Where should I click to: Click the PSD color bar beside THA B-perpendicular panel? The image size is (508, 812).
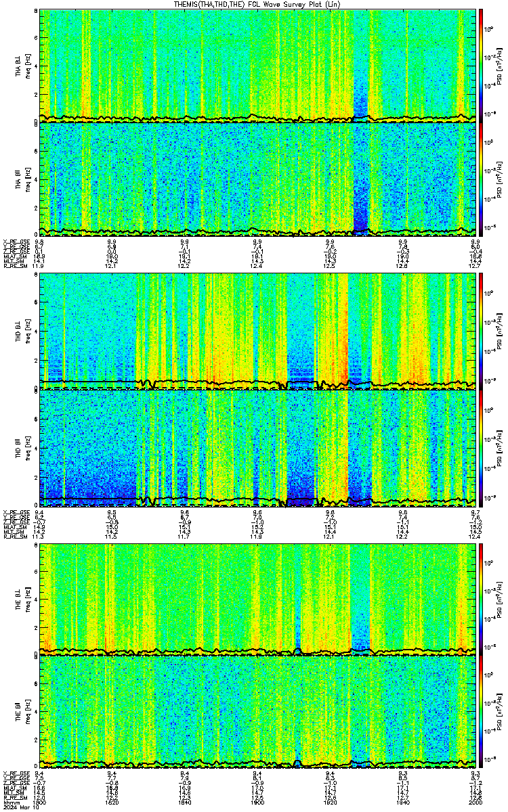click(481, 66)
